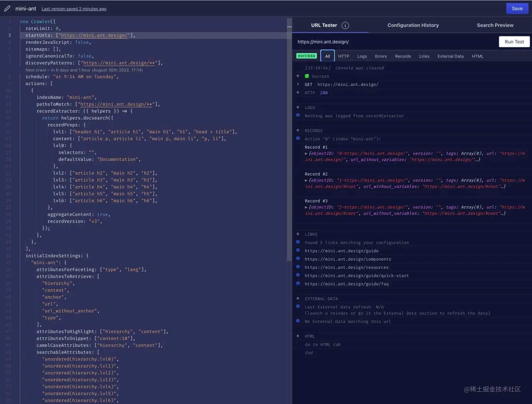
Task: Click the 'defaultValue: "Documentation",' code line
Action: coord(100,159)
